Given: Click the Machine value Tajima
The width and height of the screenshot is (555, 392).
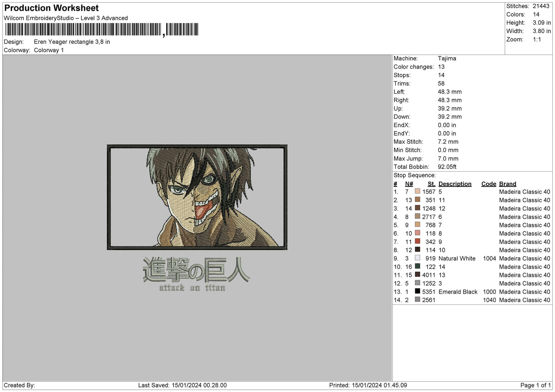Looking at the screenshot, I should click(x=447, y=58).
